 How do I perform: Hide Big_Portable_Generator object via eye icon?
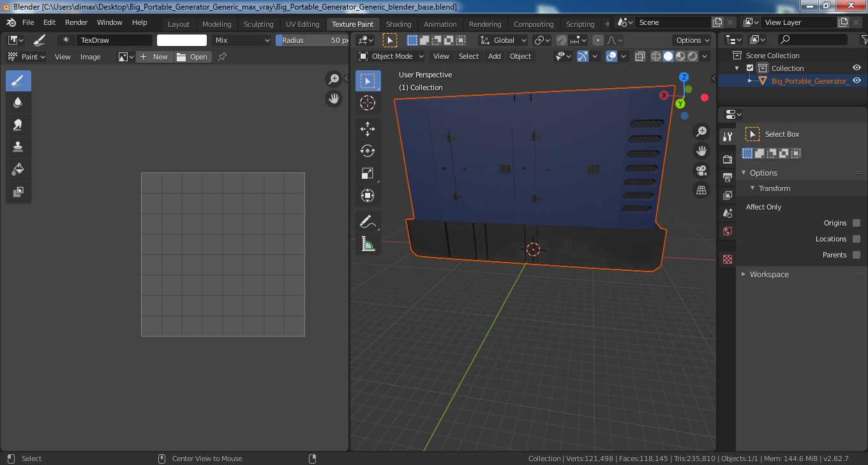tap(857, 81)
